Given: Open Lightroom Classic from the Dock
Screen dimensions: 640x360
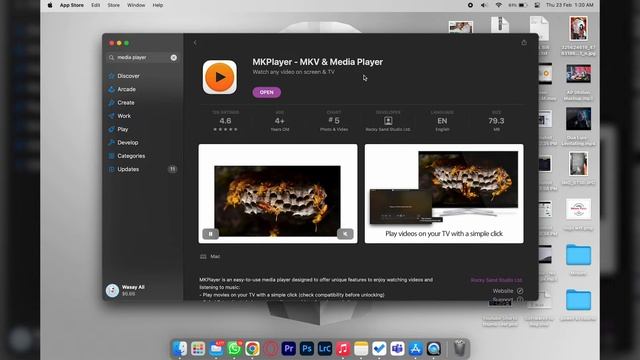Looking at the screenshot, I should coord(325,349).
